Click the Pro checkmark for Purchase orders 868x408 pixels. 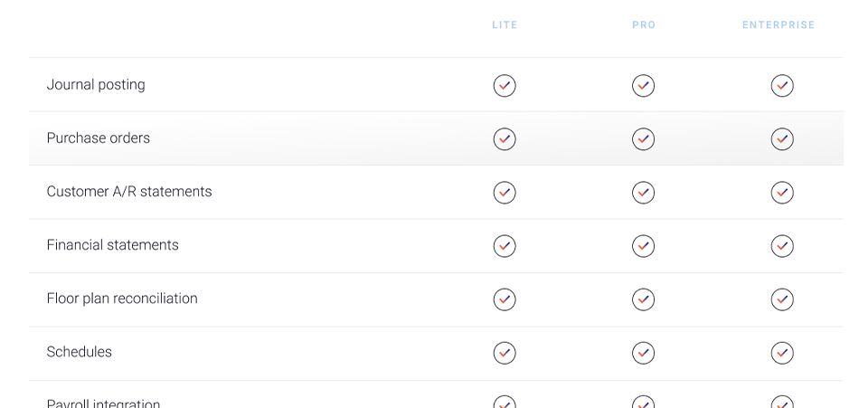click(x=643, y=139)
